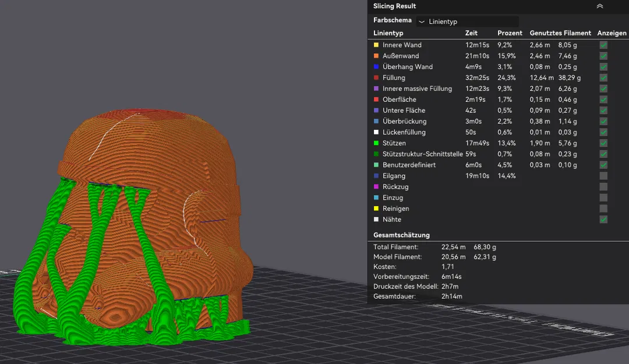Click the Zeit column header

(x=471, y=33)
